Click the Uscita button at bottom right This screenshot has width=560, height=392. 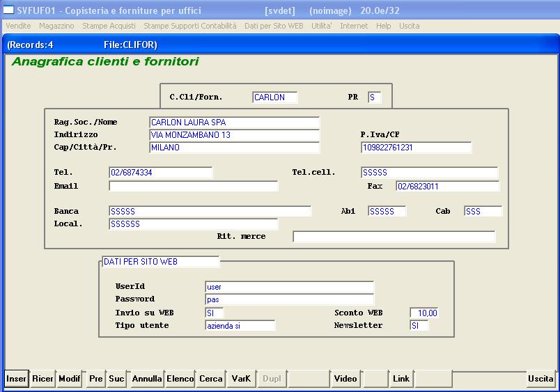(540, 379)
